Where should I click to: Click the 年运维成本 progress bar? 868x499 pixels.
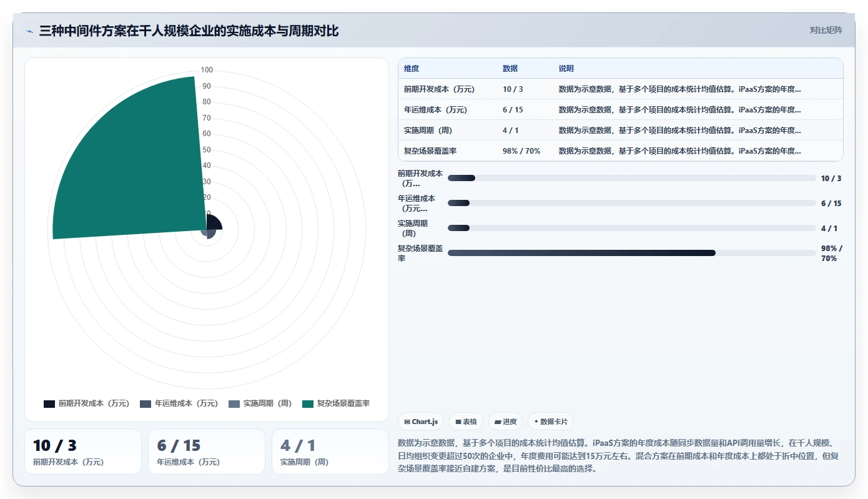point(631,203)
